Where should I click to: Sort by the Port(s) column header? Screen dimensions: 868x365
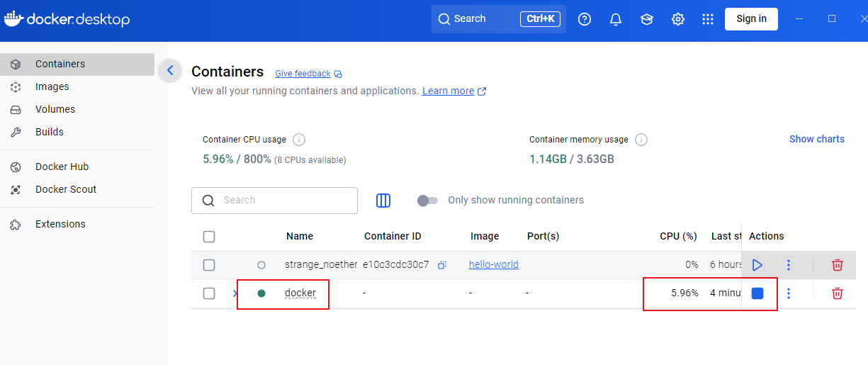pyautogui.click(x=543, y=236)
